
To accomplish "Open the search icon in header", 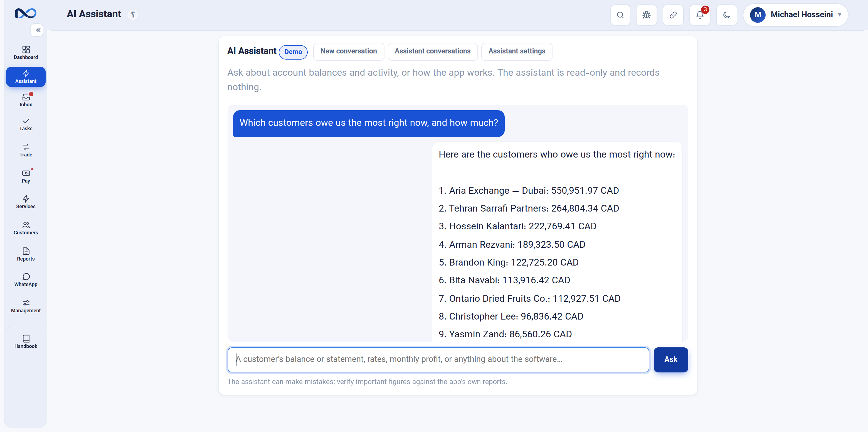I will pos(620,15).
